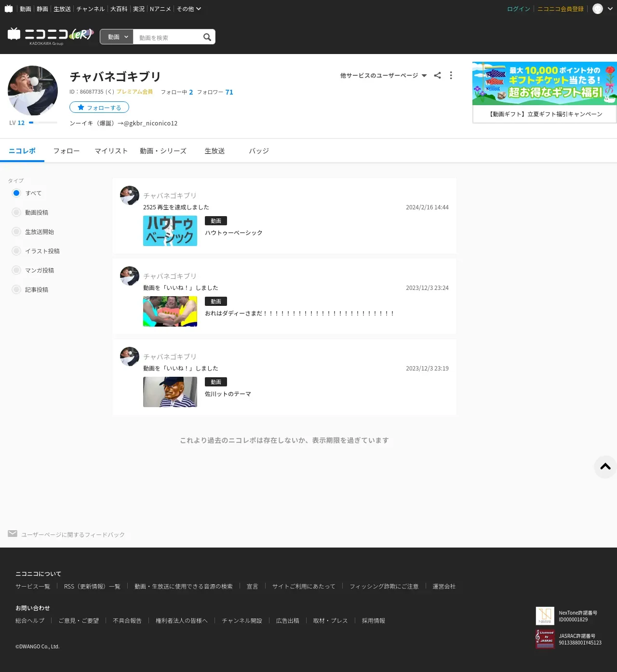617x672 pixels.
Task: Click the 総合ヘルプ footer link
Action: pyautogui.click(x=30, y=620)
